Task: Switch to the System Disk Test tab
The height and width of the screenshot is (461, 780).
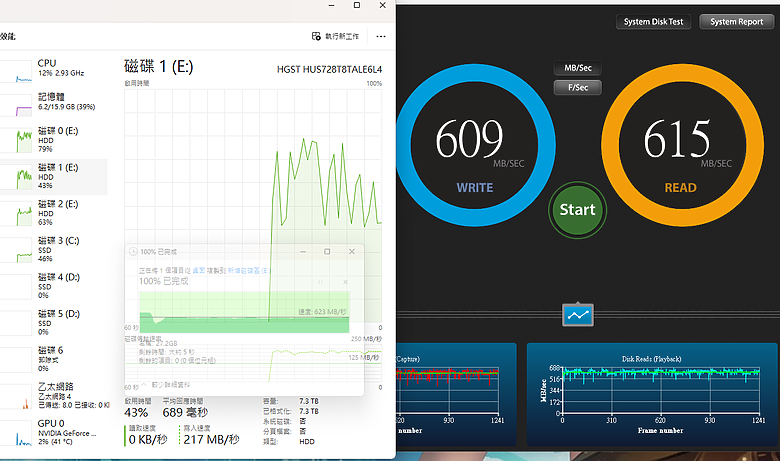Action: 653,22
